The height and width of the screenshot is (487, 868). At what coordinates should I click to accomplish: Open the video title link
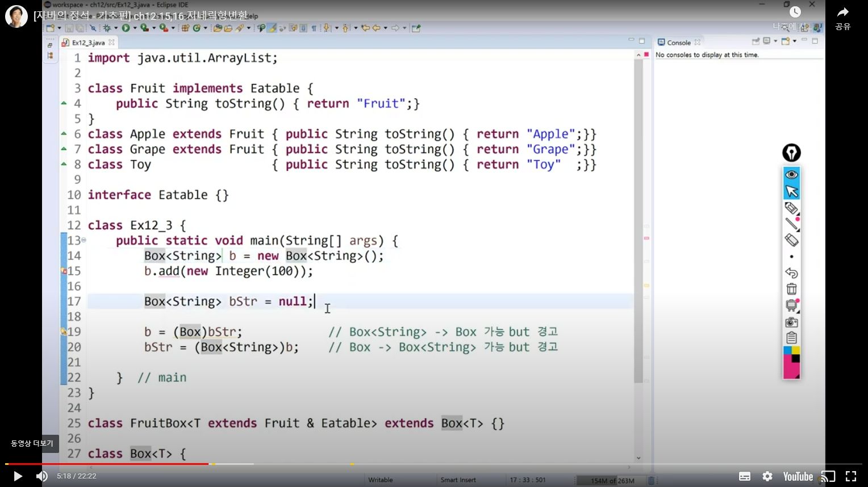pos(140,16)
